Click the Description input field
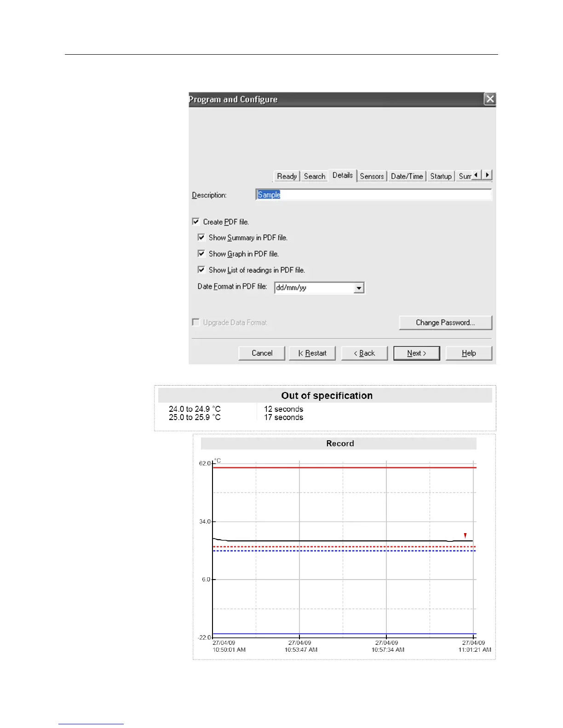The height and width of the screenshot is (728, 563). pyautogui.click(x=373, y=195)
